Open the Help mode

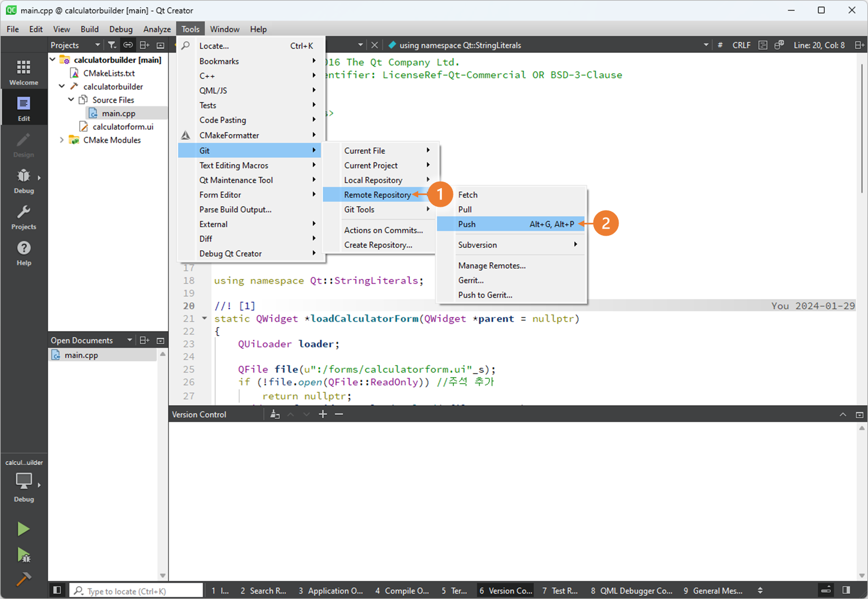[24, 253]
